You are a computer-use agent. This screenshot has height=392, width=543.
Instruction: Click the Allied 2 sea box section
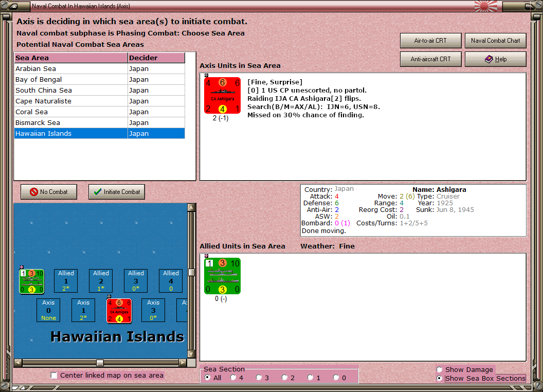[x=101, y=281]
